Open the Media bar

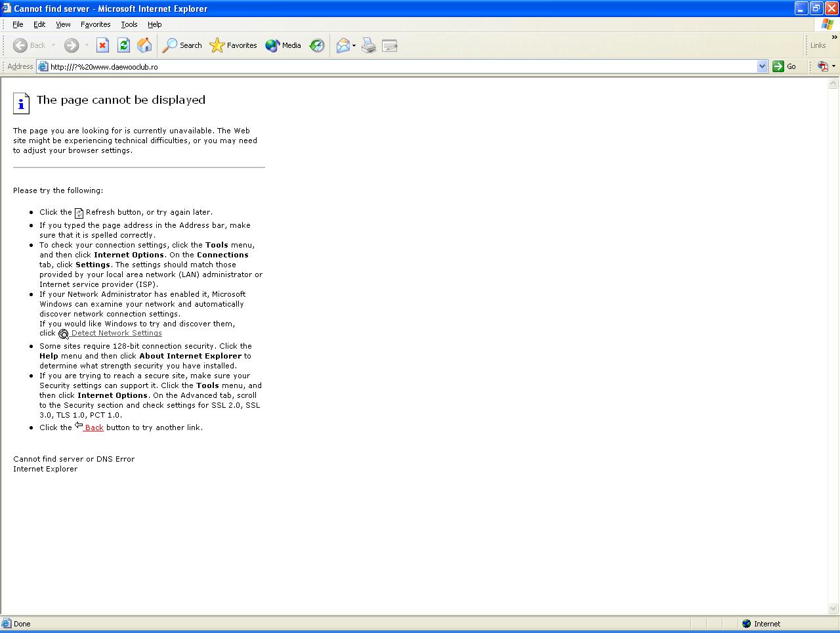283,45
